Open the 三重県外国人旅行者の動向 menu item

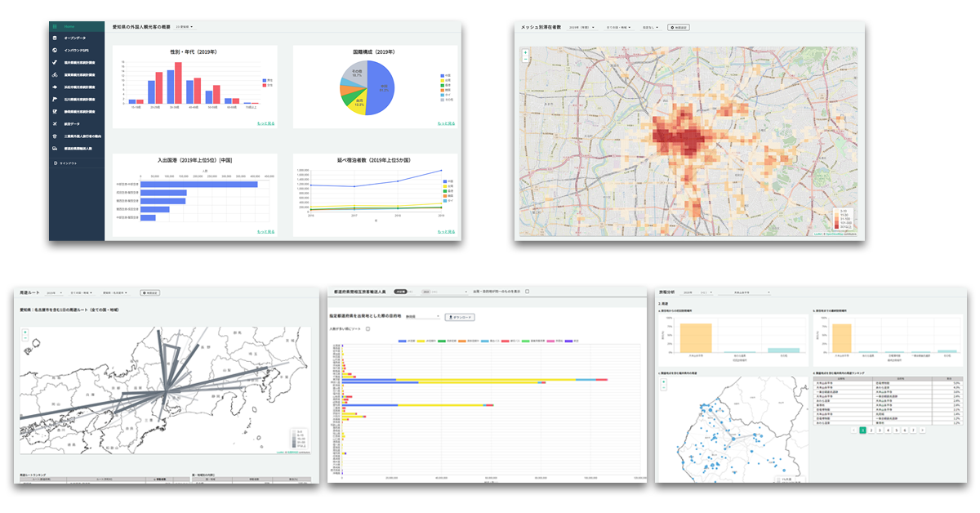coord(82,136)
